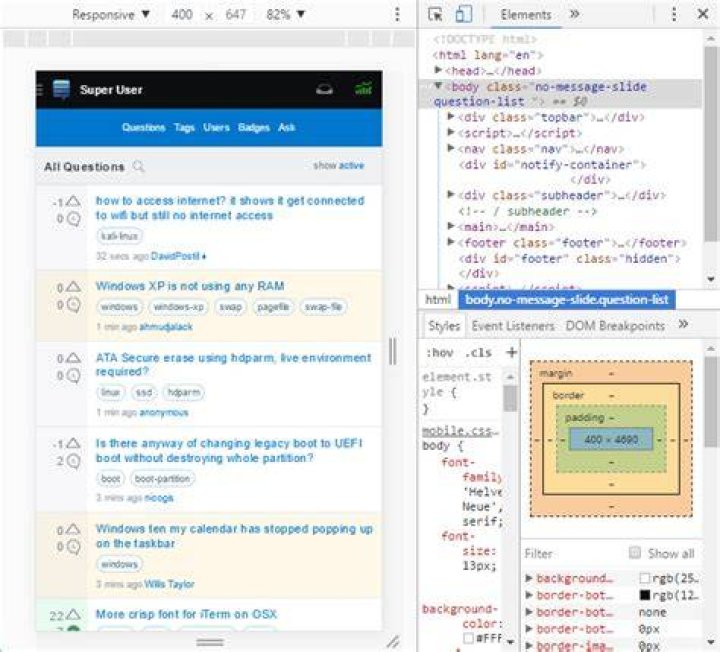Image resolution: width=720 pixels, height=652 pixels.
Task: Upvote triangle on 'how to access internet' question
Action: [73, 201]
